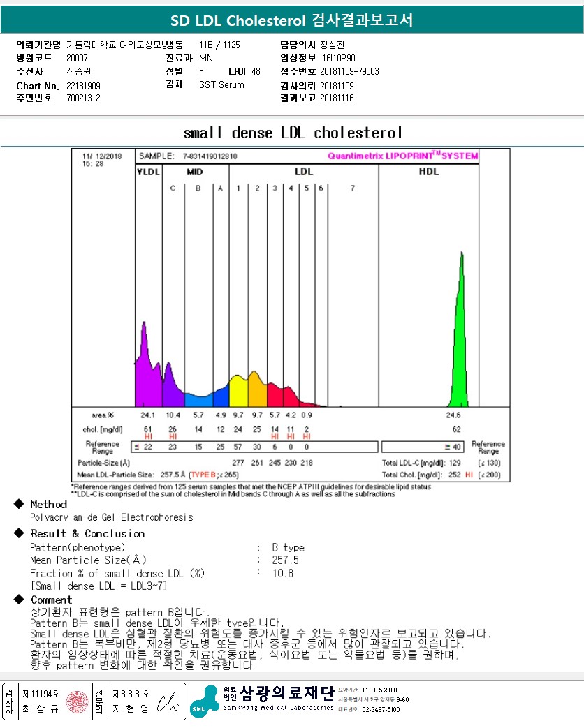Click the Total LDL-C value '129'
The width and height of the screenshot is (584, 728).
pos(455,463)
